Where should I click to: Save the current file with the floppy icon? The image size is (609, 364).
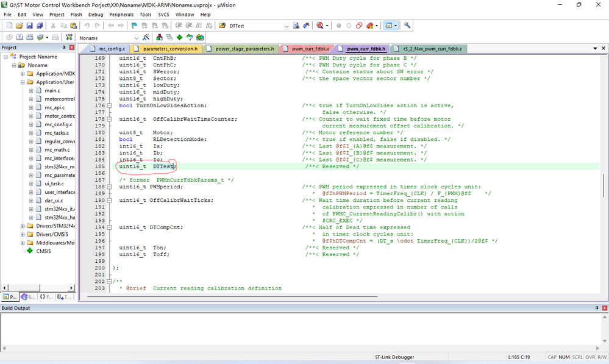tap(29, 26)
